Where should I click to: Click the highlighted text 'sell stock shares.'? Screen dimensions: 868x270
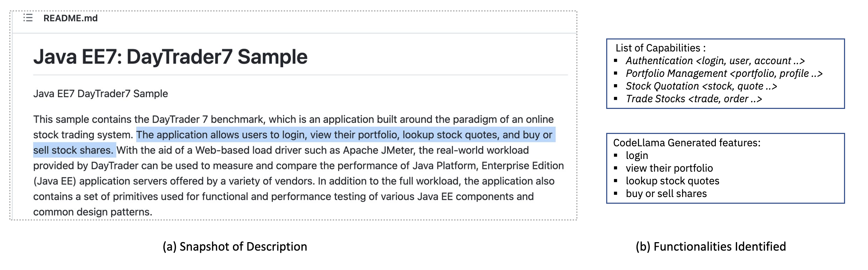coord(73,150)
